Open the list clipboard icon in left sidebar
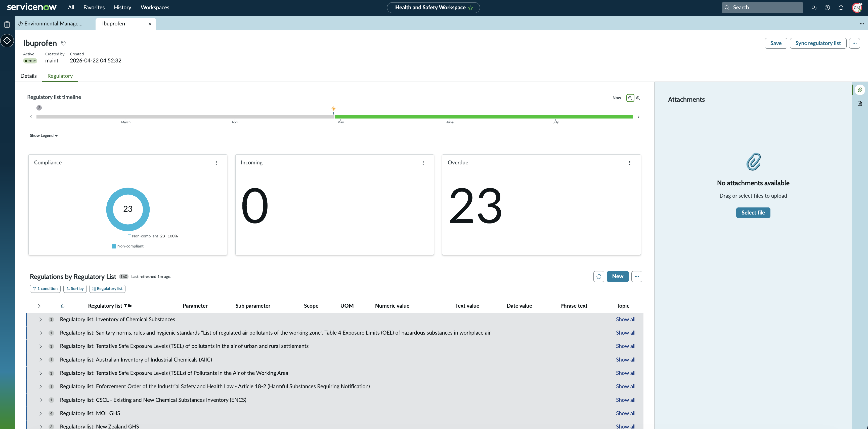The height and width of the screenshot is (429, 868). [7, 24]
